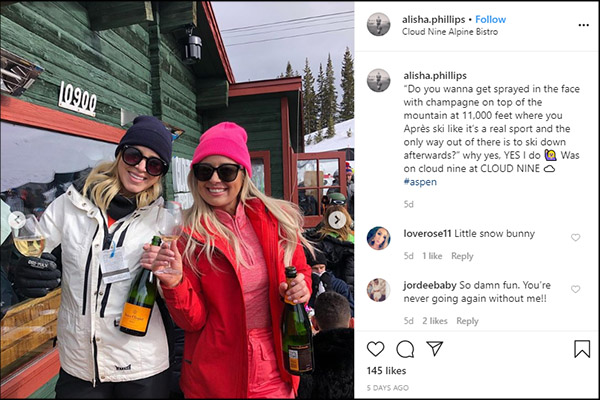View the 145 likes list

(x=386, y=371)
